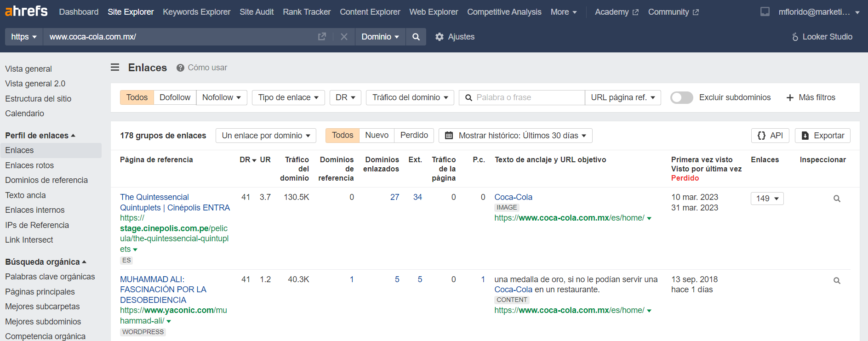
Task: Open the account email dropdown
Action: click(x=819, y=12)
